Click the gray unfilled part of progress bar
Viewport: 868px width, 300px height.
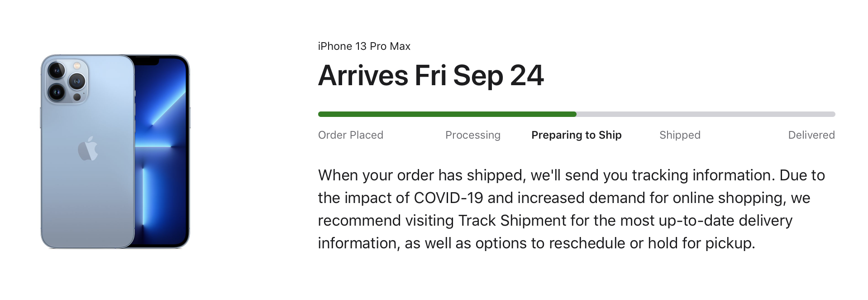706,114
